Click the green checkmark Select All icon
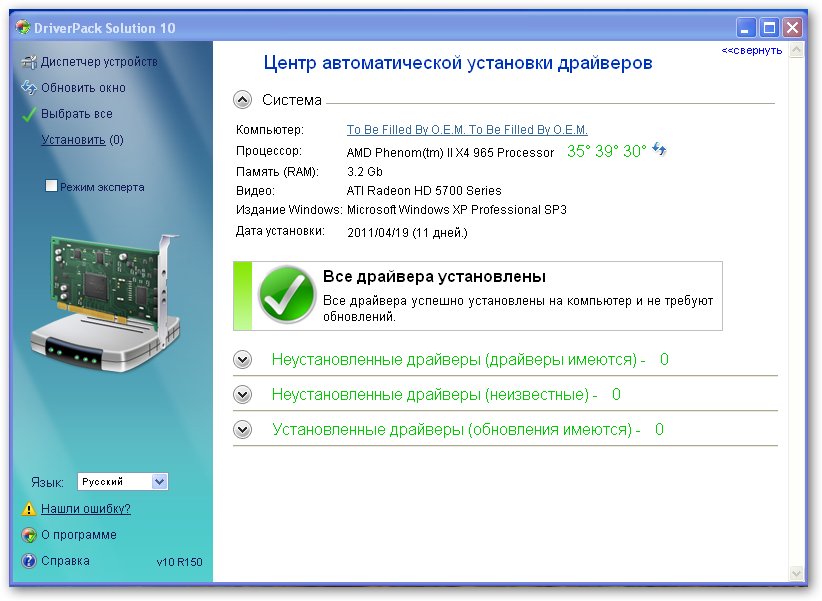Viewport: 822px width, 601px height. tap(28, 114)
